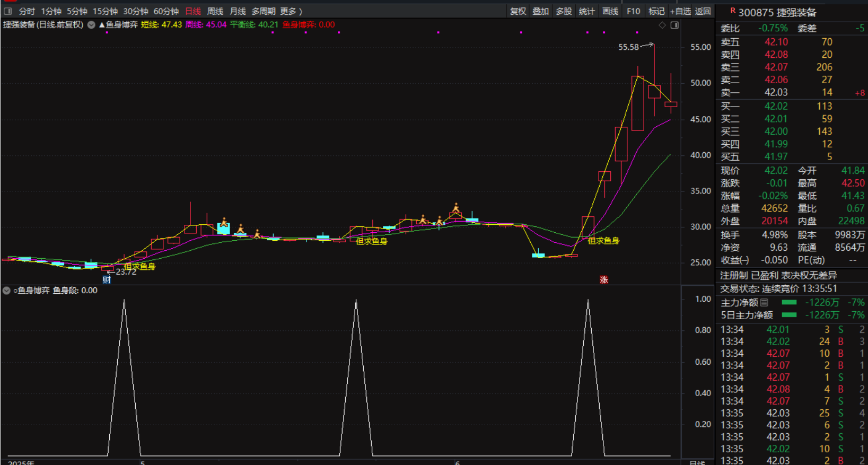Click the diamond icon above the chart

pyautogui.click(x=662, y=25)
